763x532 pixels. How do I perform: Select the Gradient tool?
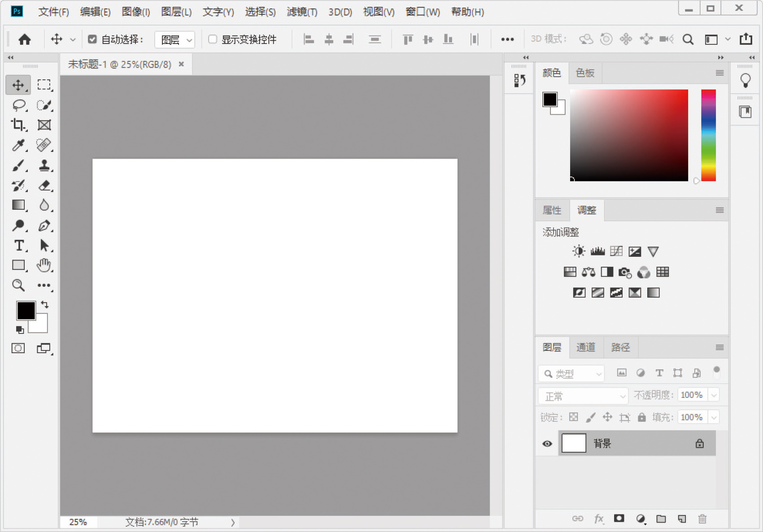tap(19, 205)
